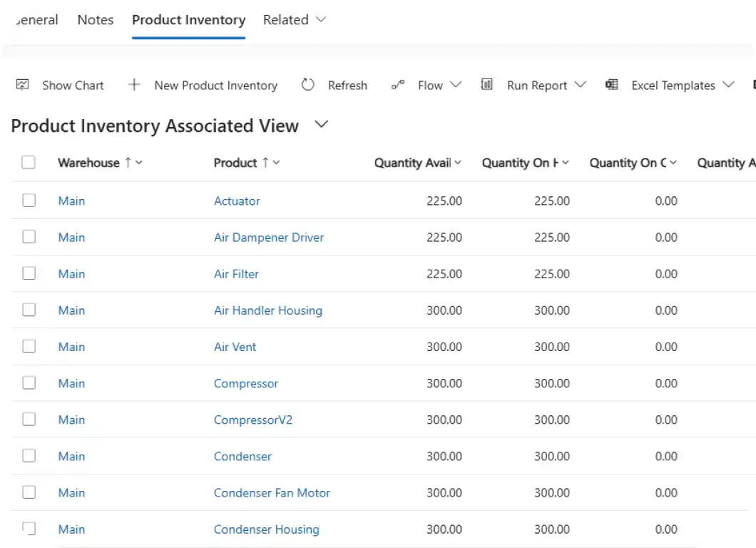Check the Compressor row checkbox
Screen dimensions: 756x548
pos(29,382)
